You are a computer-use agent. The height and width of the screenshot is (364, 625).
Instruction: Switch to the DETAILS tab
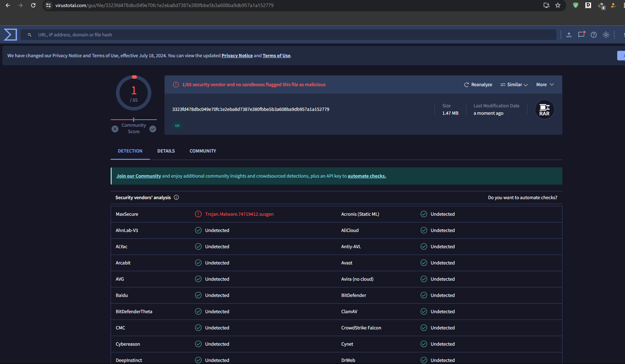166,151
